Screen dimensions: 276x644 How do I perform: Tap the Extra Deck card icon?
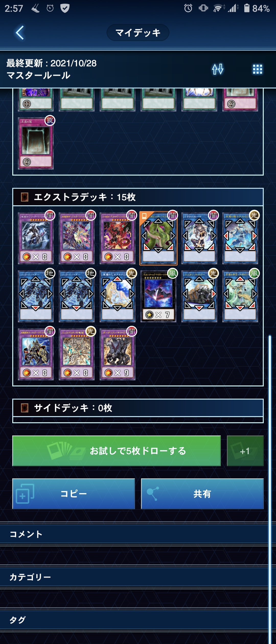point(25,197)
